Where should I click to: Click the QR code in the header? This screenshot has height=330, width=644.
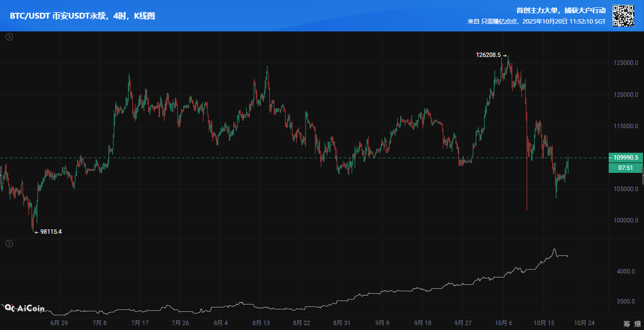click(623, 16)
